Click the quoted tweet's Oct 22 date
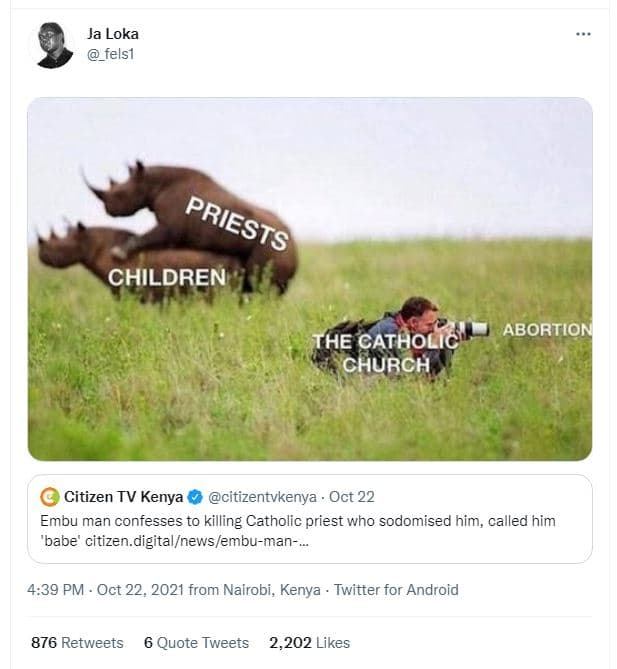 (351, 497)
